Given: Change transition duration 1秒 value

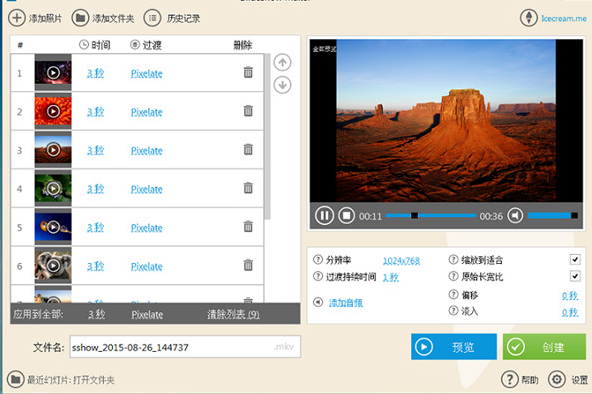Looking at the screenshot, I should click(x=391, y=277).
